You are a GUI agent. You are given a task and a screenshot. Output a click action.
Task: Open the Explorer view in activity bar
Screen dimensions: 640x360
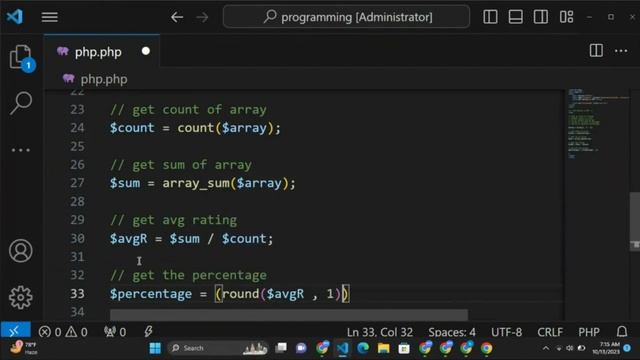[21, 57]
